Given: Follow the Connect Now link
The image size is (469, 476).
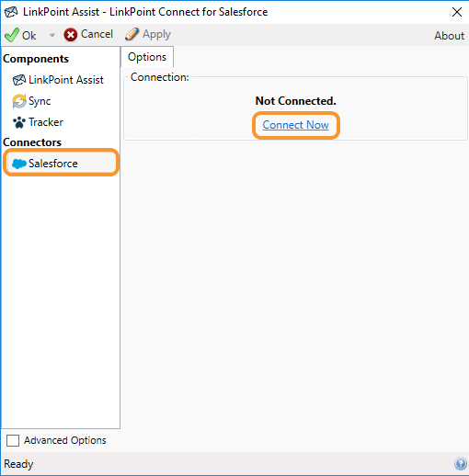Looking at the screenshot, I should coord(295,125).
